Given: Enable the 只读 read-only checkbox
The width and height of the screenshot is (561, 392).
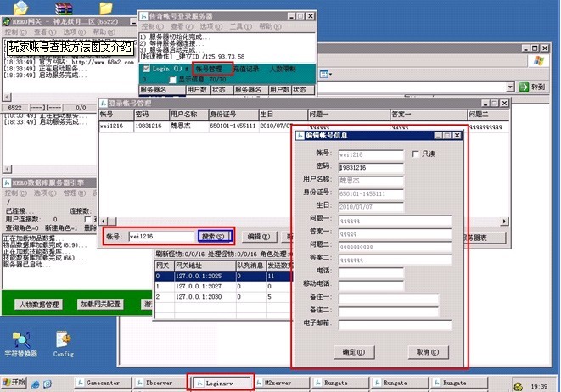Looking at the screenshot, I should (x=416, y=154).
